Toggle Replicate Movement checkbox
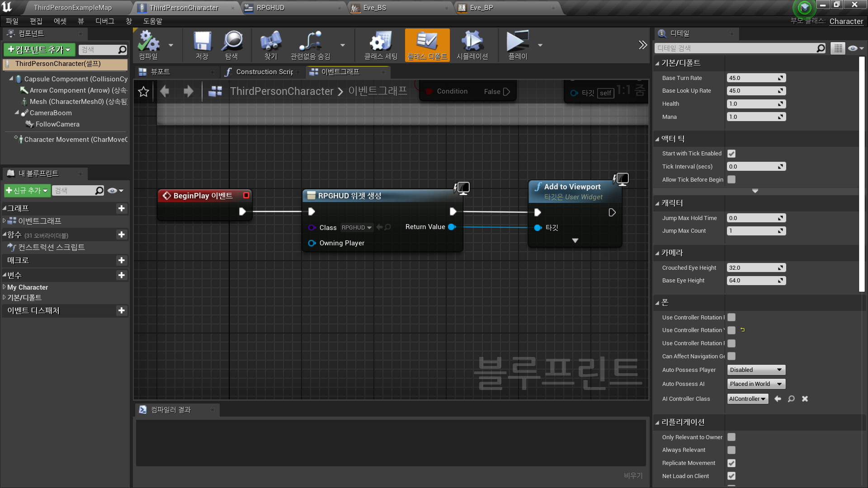The width and height of the screenshot is (868, 488). pos(731,463)
